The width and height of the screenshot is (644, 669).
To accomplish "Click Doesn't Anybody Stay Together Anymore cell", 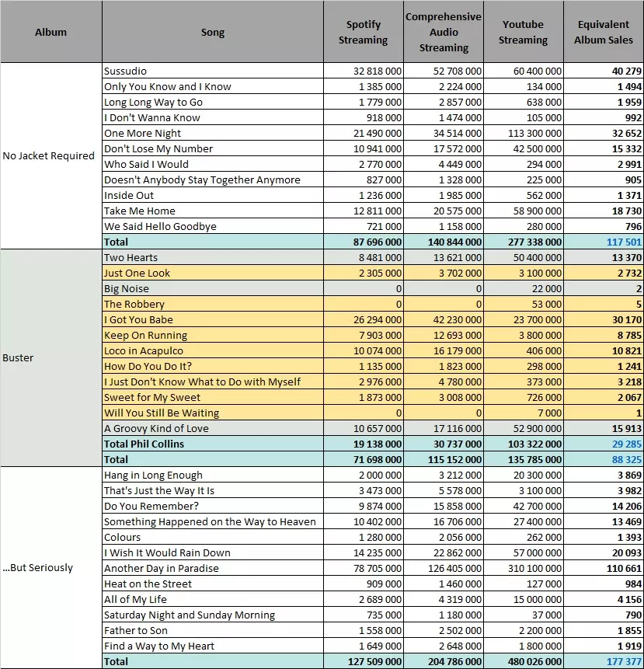I will 213,179.
